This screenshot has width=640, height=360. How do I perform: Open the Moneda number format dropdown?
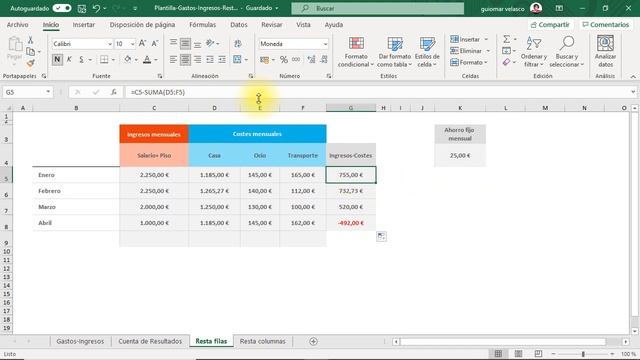pos(325,44)
